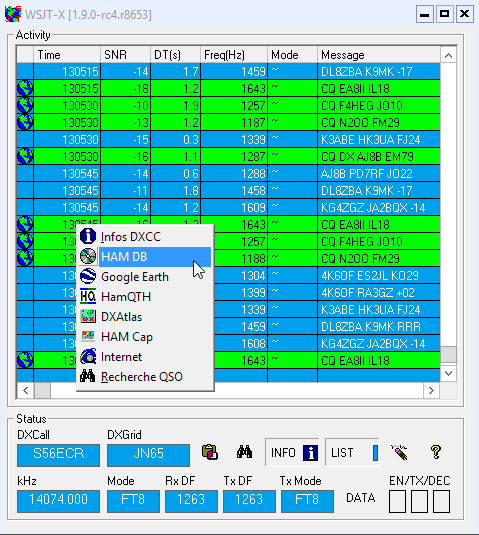Image resolution: width=479 pixels, height=535 pixels.
Task: Click the HamQTH HQ icon
Action: click(x=88, y=297)
